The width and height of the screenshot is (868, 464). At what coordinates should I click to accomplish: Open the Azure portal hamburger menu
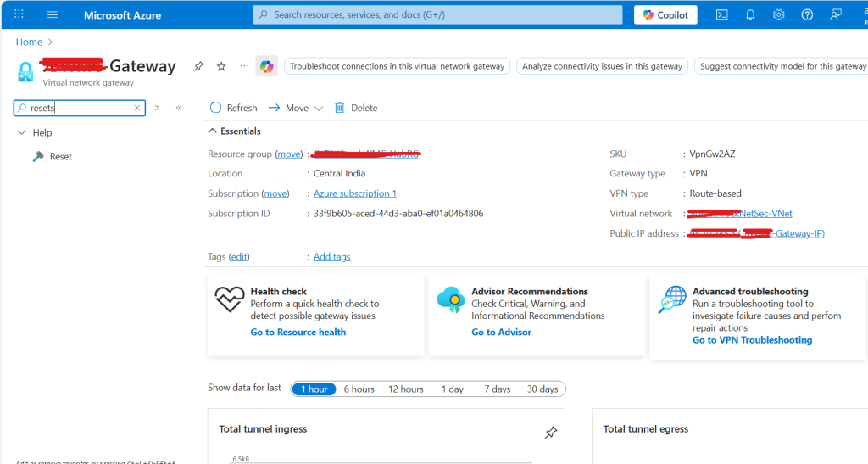click(x=53, y=15)
